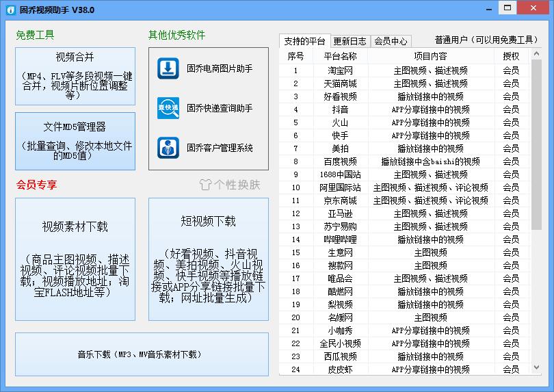Close the 固乔视频助手 window
The width and height of the screenshot is (554, 392).
pos(533,8)
